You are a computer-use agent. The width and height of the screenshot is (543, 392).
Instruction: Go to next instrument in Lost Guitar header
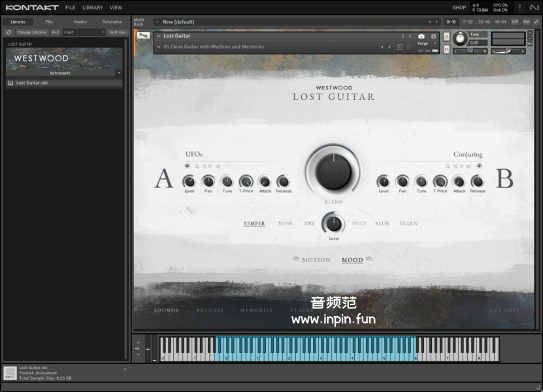pos(410,36)
